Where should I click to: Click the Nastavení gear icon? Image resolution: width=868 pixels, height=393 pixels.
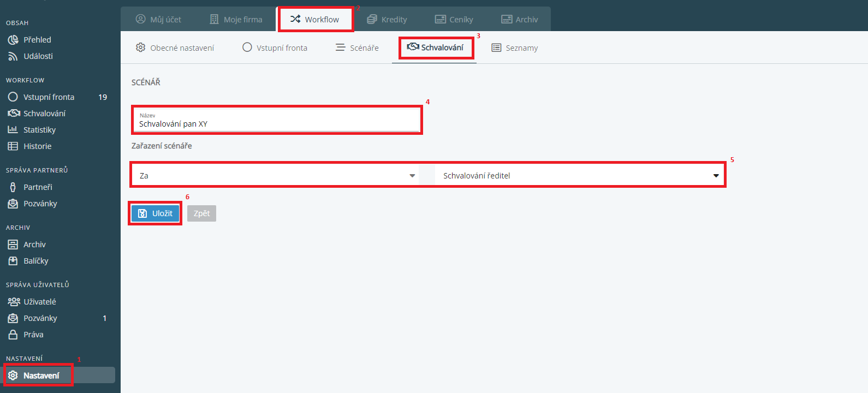point(13,376)
